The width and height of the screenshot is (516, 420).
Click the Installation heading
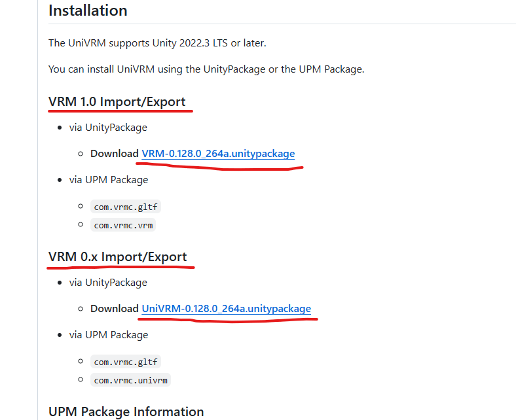click(88, 10)
